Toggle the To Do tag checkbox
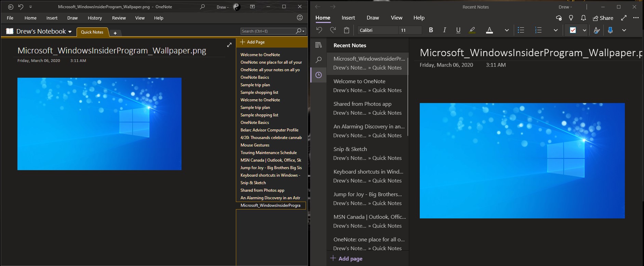 tap(573, 30)
